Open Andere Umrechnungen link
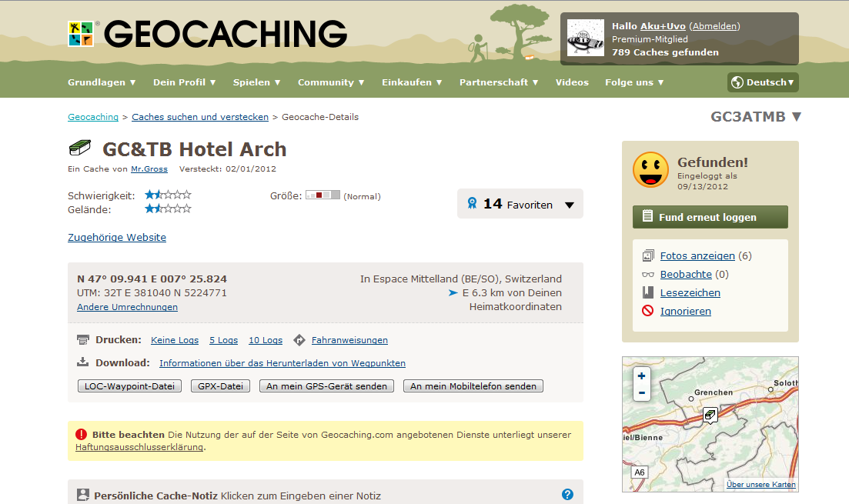Image resolution: width=849 pixels, height=504 pixels. [127, 307]
